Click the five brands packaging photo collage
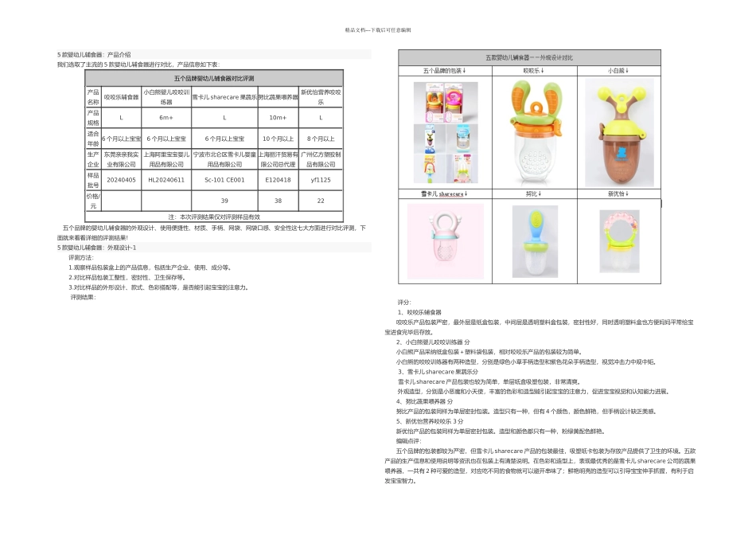756x535 pixels. click(446, 133)
